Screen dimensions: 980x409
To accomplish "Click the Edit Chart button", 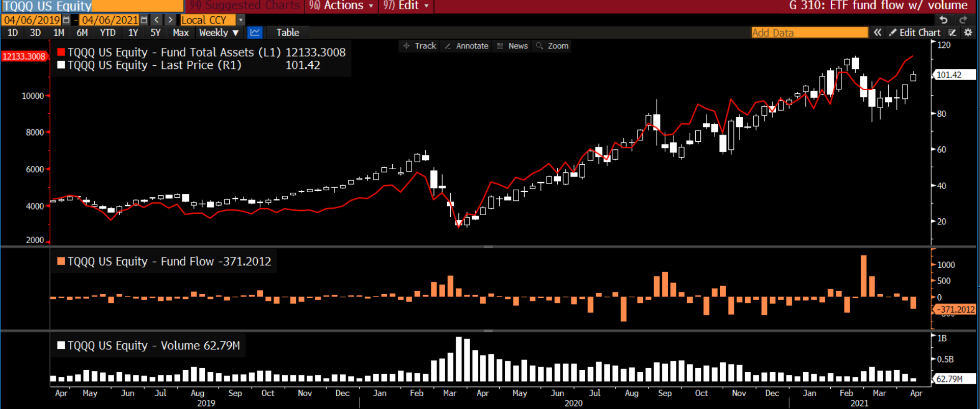I will (915, 33).
